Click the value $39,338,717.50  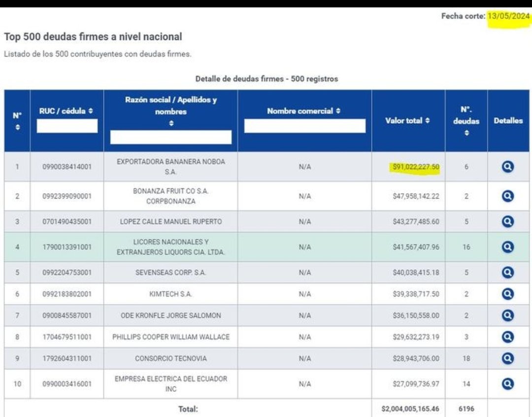tap(416, 294)
